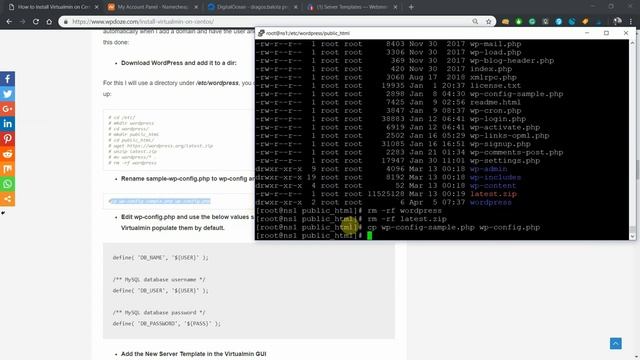Close the Namecheap tab
This screenshot has width=640, height=360.
pos(196,7)
